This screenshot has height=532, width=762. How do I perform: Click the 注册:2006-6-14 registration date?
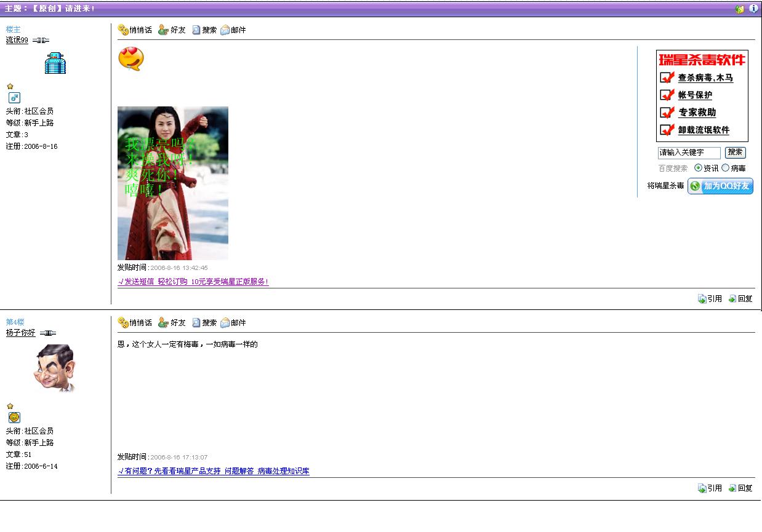click(32, 466)
